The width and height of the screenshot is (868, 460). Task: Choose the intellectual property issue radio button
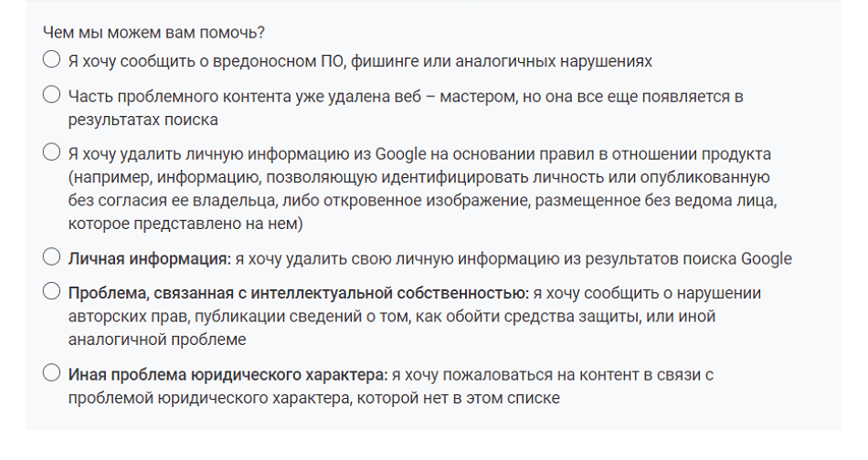[x=52, y=292]
